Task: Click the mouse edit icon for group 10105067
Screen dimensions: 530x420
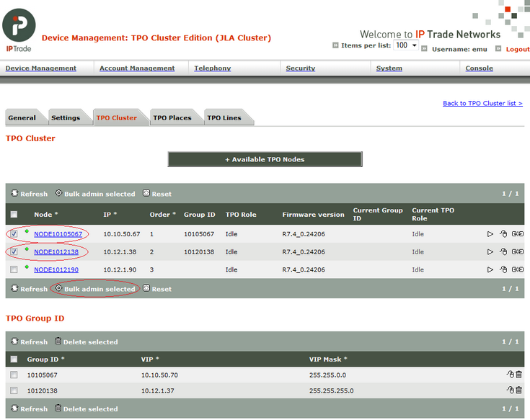Action: click(x=511, y=374)
